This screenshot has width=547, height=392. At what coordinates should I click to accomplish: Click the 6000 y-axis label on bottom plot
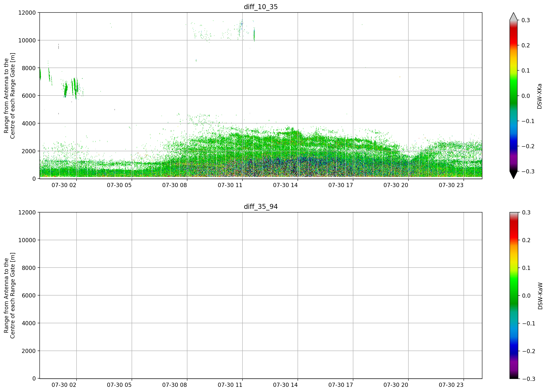[29, 295]
